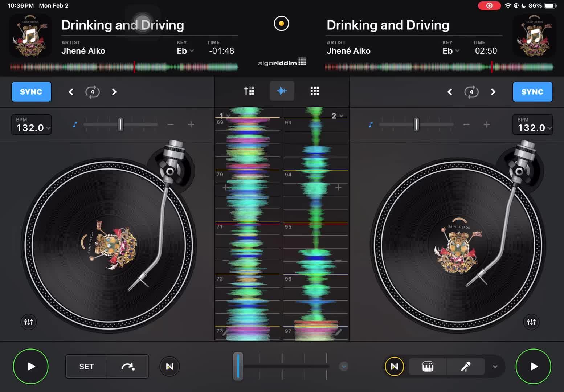Zoom in deck 2 waveform with plus
The image size is (564, 392).
point(338,187)
